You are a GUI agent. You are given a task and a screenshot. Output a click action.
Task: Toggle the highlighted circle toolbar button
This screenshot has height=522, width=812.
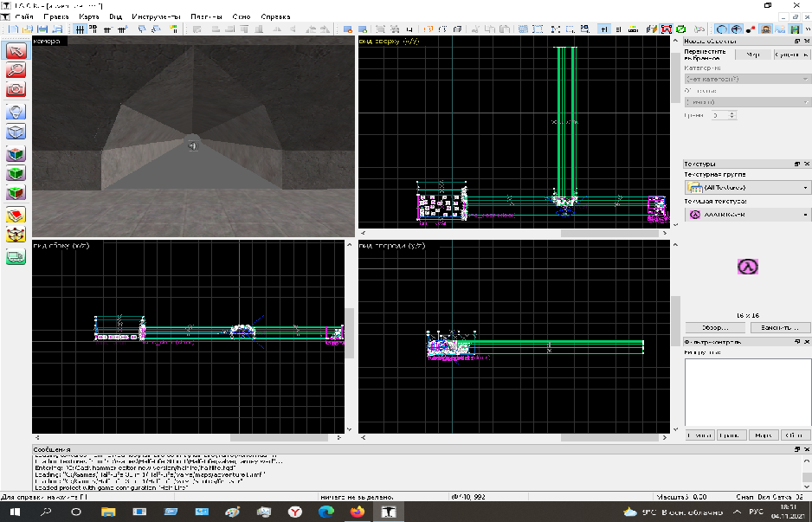[x=721, y=29]
